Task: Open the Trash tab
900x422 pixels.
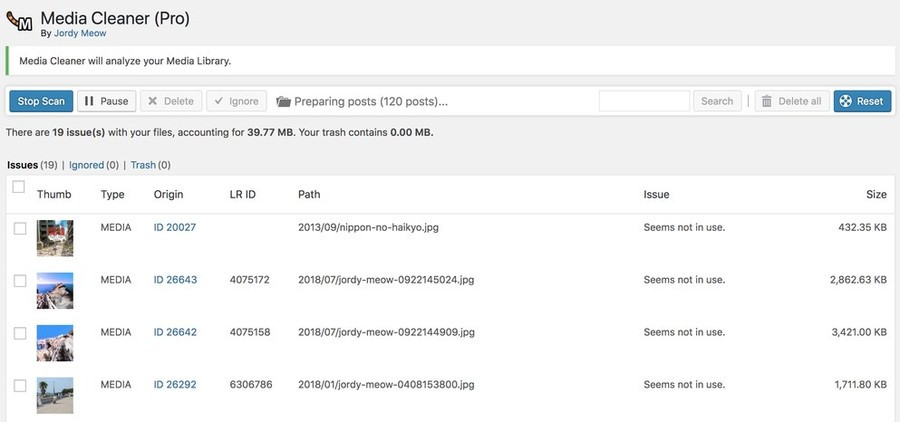Action: point(143,165)
